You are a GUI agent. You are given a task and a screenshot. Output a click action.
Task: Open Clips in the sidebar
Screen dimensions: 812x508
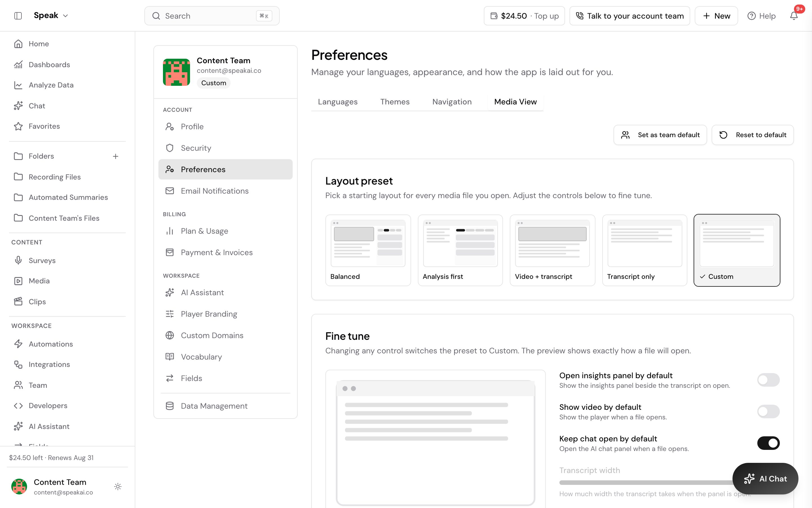(x=67, y=302)
